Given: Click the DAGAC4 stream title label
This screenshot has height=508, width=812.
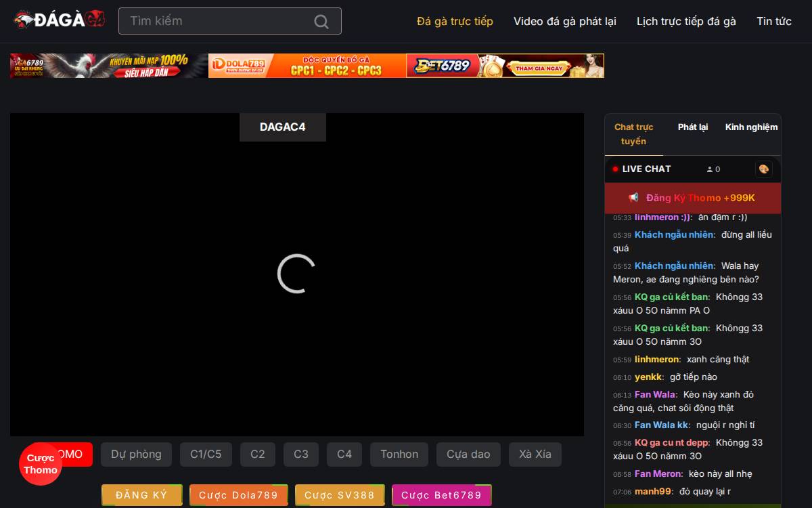Looking at the screenshot, I should click(x=283, y=127).
